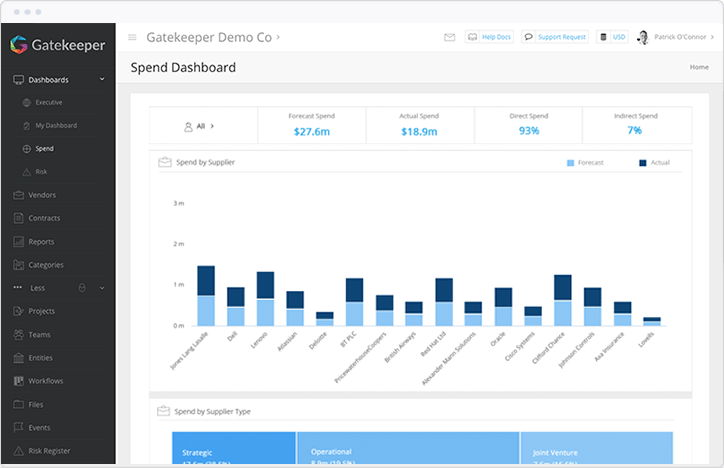Click the My Dashboard clipboard icon
Viewport: 724px width, 468px height.
[x=27, y=126]
